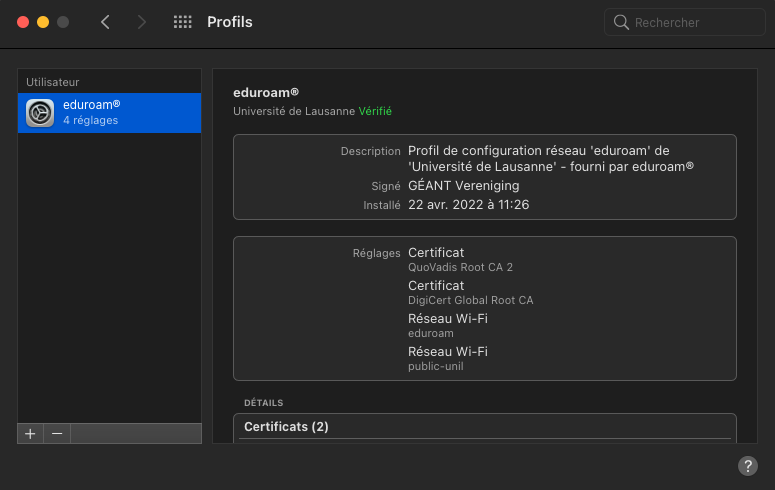Show all preferences with grid icon
This screenshot has height=490, width=775.
point(182,22)
